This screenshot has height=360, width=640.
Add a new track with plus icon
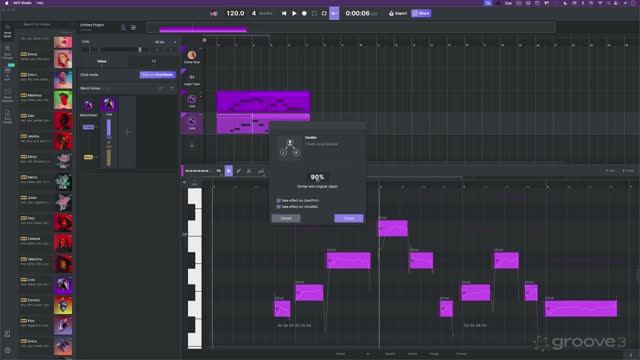tap(192, 146)
